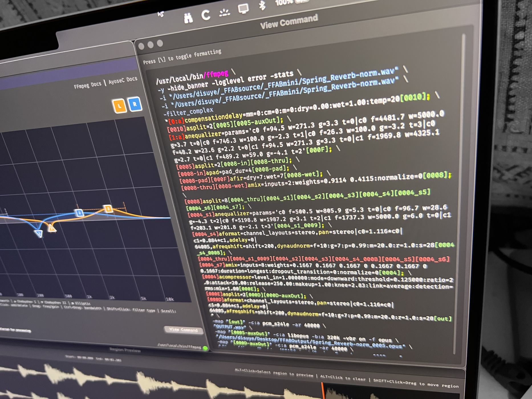Open the display menu bar icon
This screenshot has width=532, height=399.
click(243, 9)
